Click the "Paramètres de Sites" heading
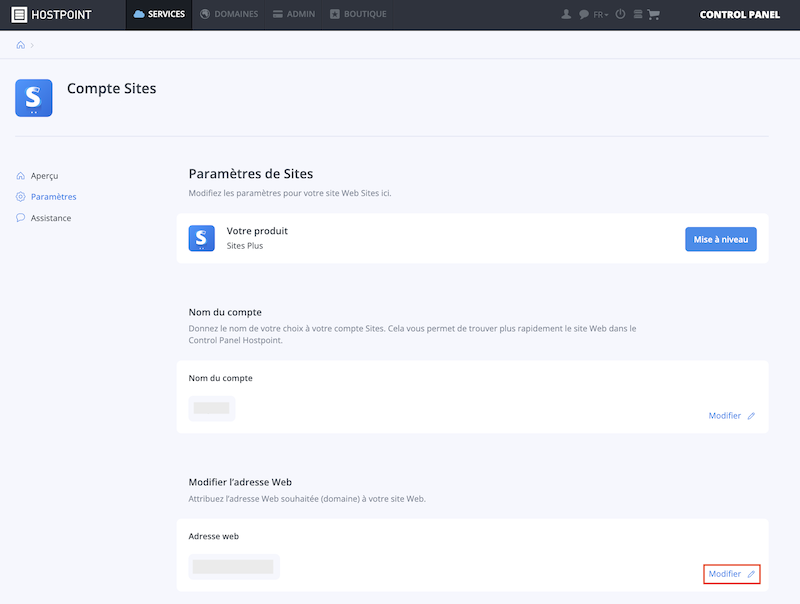The height and width of the screenshot is (604, 800). pyautogui.click(x=251, y=174)
